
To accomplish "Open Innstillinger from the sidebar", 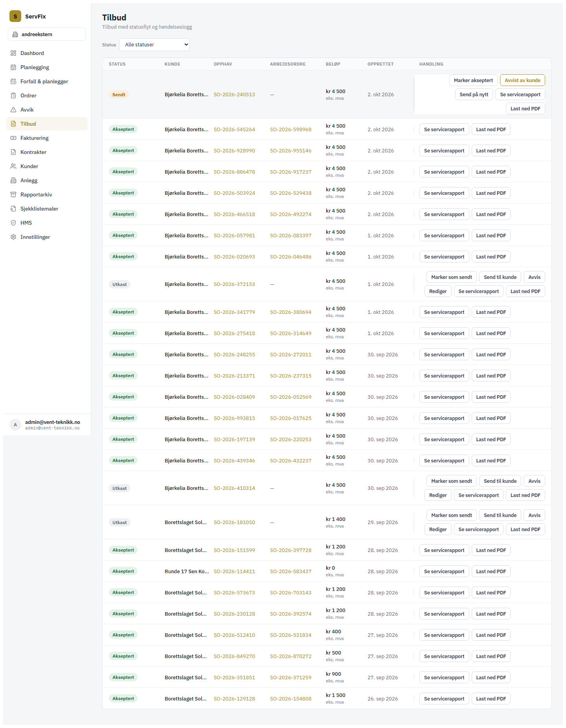I will pyautogui.click(x=47, y=237).
